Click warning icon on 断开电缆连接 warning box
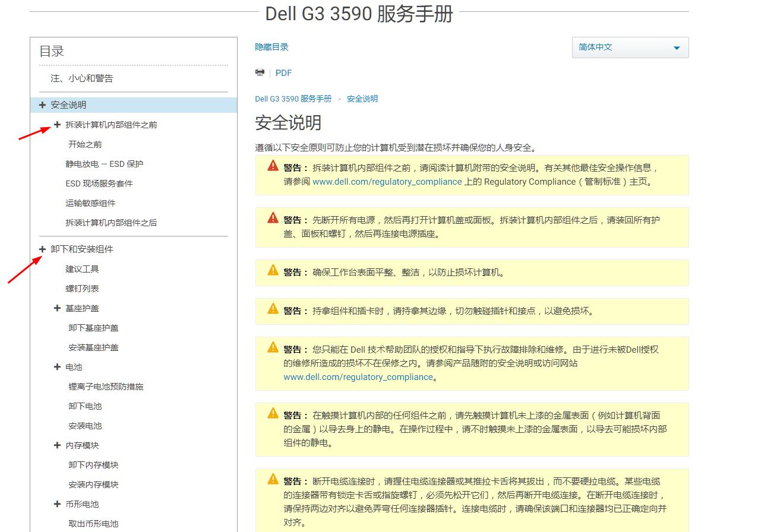 pos(271,480)
